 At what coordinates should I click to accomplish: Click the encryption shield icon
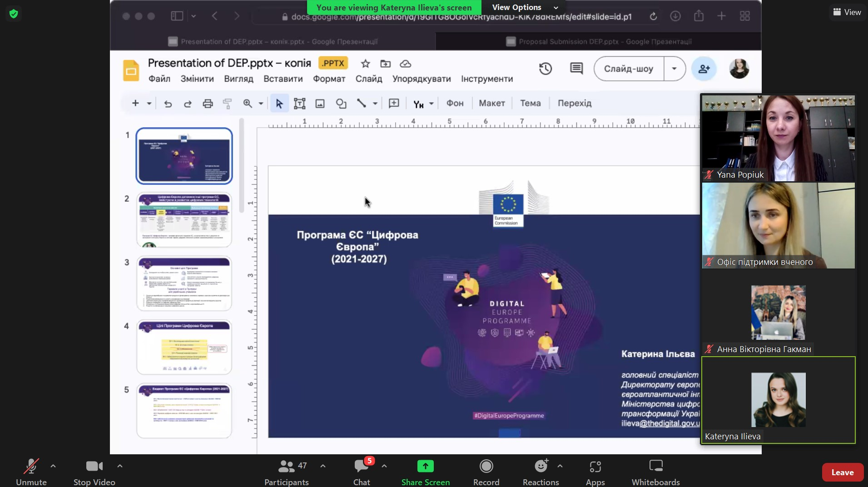(14, 14)
